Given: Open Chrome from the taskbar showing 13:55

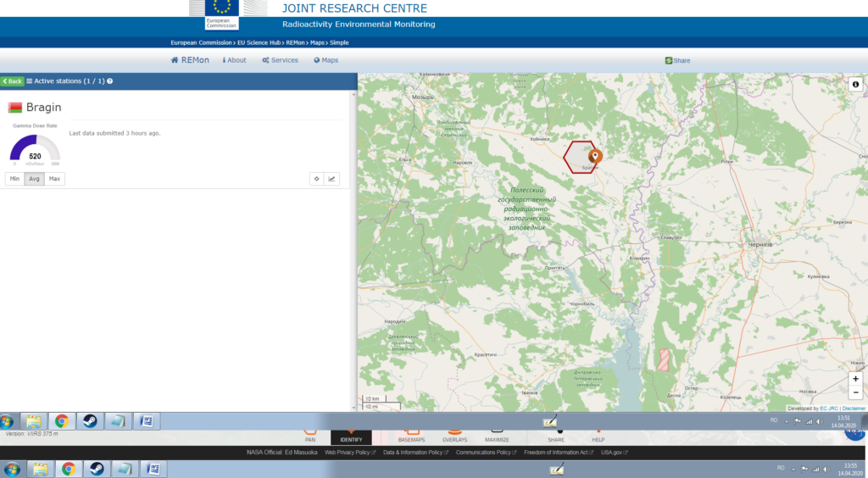Looking at the screenshot, I should click(68, 470).
